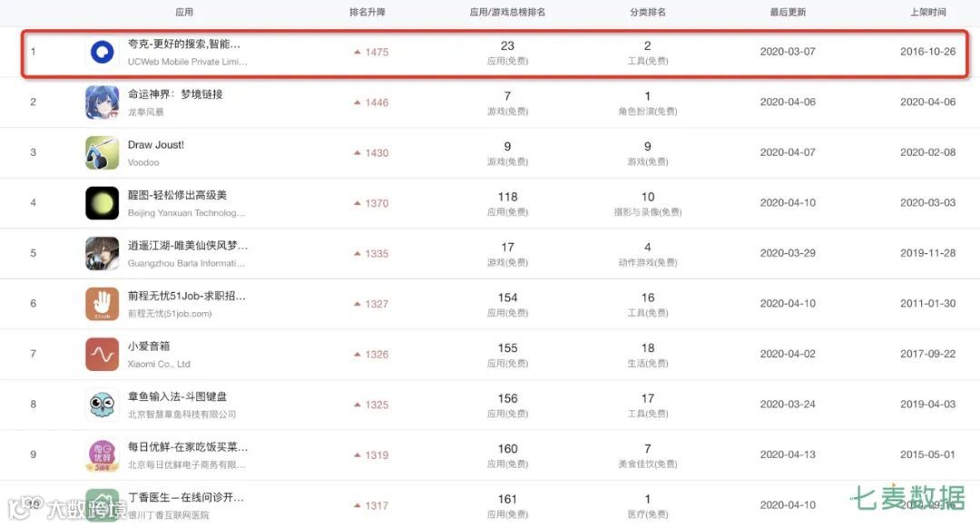Click the 最后更新 column header
The height and width of the screenshot is (527, 980).
point(788,12)
